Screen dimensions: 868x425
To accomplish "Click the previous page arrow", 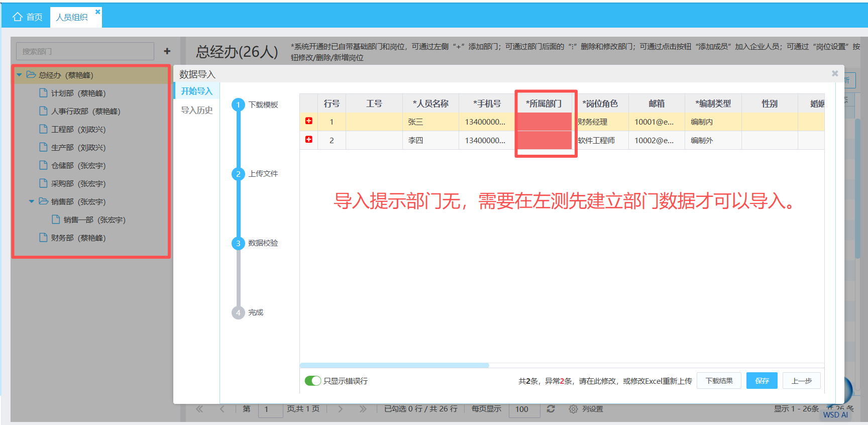I will point(222,409).
